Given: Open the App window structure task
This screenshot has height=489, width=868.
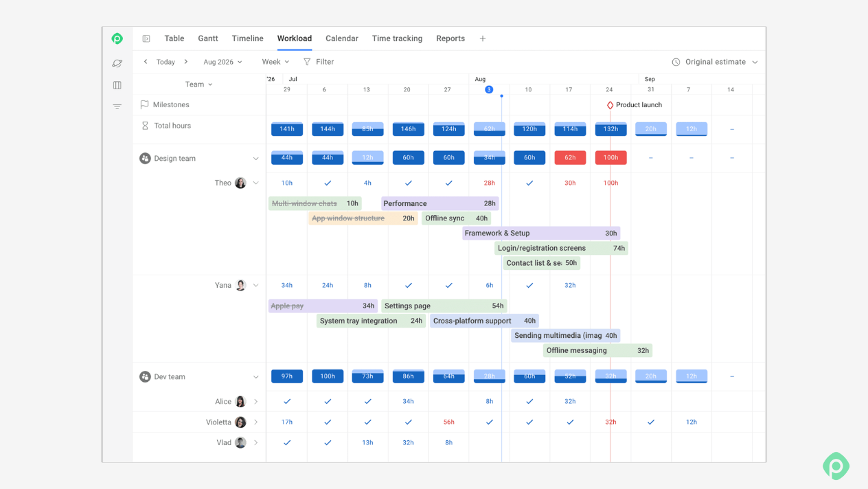Looking at the screenshot, I should pyautogui.click(x=363, y=218).
